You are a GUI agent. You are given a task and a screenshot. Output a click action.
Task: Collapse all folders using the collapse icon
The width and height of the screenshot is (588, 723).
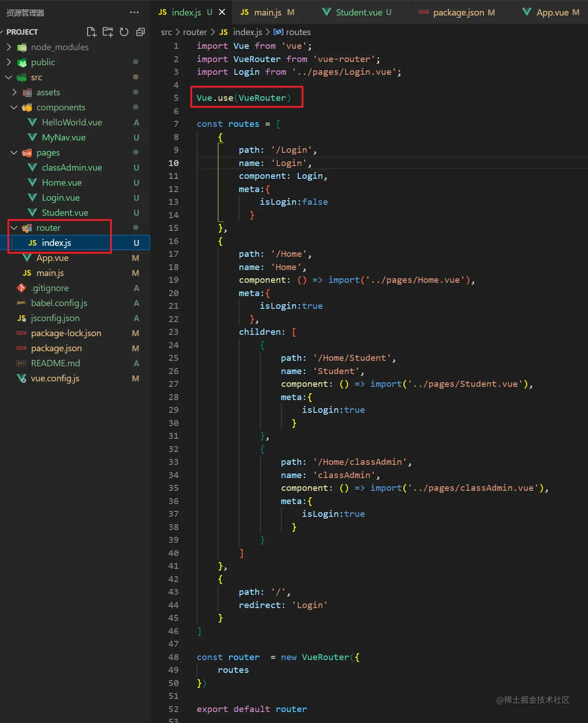[140, 32]
